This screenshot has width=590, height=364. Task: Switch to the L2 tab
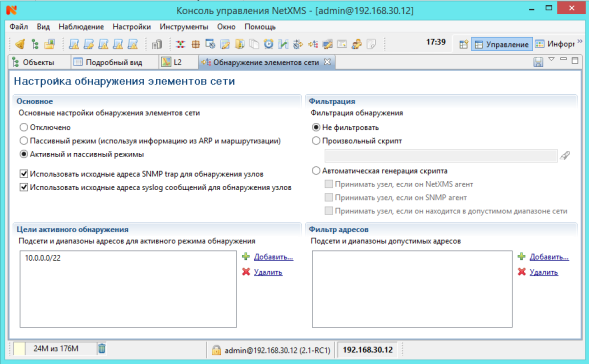(x=178, y=62)
